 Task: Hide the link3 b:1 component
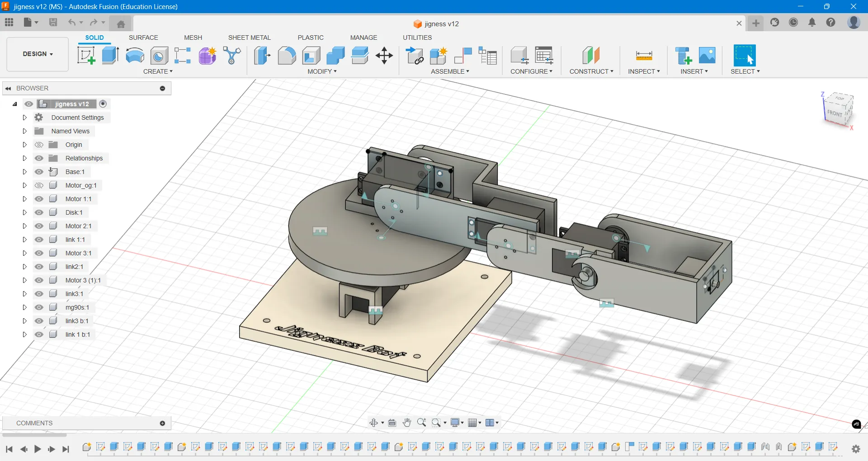(39, 321)
